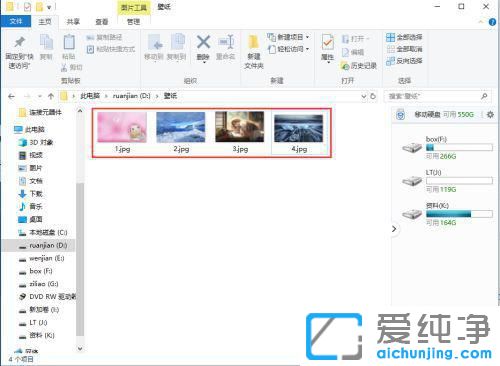
Task: Open the settings gear in drive panel
Action: click(490, 115)
